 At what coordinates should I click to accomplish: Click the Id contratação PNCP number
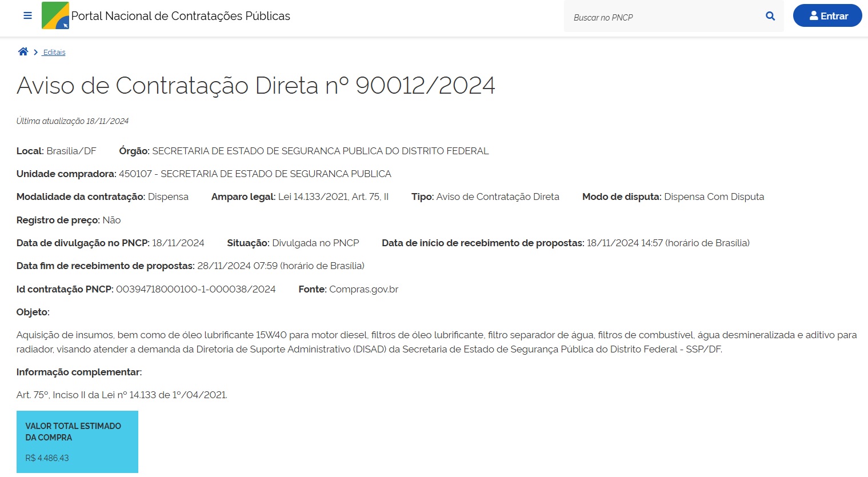[195, 289]
